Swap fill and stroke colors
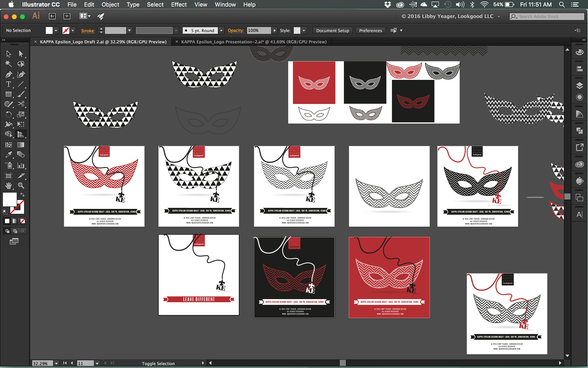This screenshot has width=588, height=368. coord(22,194)
